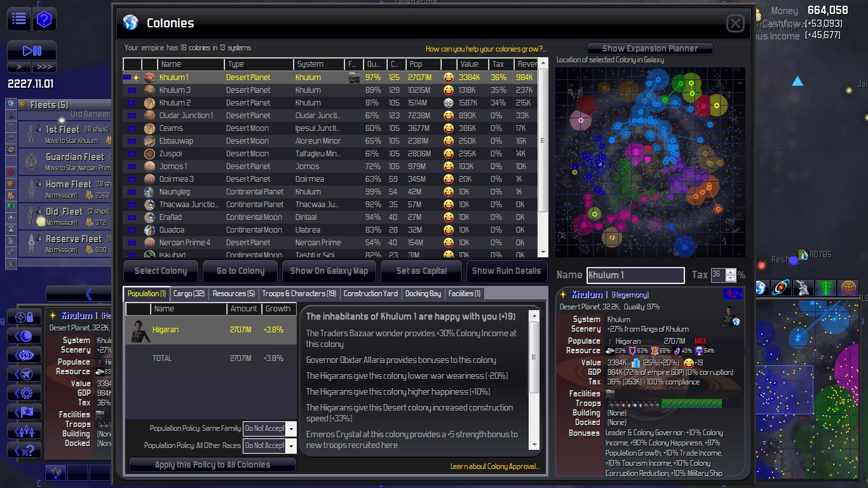The height and width of the screenshot is (488, 868).
Task: Click the Select Colony button
Action: [161, 271]
